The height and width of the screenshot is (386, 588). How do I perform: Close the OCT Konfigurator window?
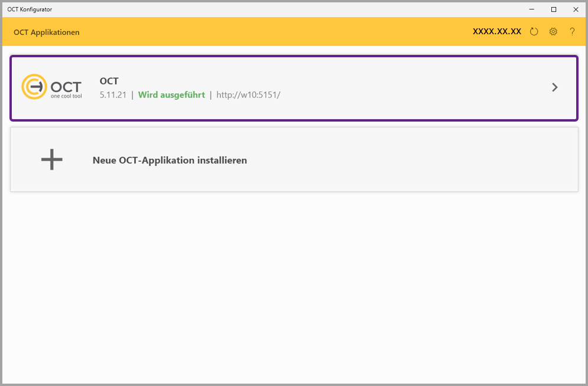click(x=576, y=9)
